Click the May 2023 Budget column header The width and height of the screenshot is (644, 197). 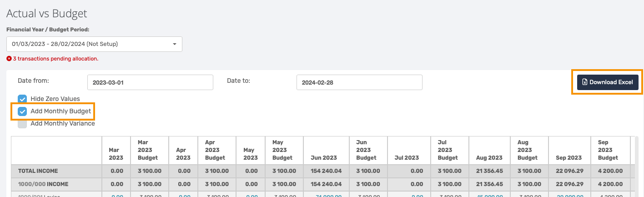click(x=284, y=150)
